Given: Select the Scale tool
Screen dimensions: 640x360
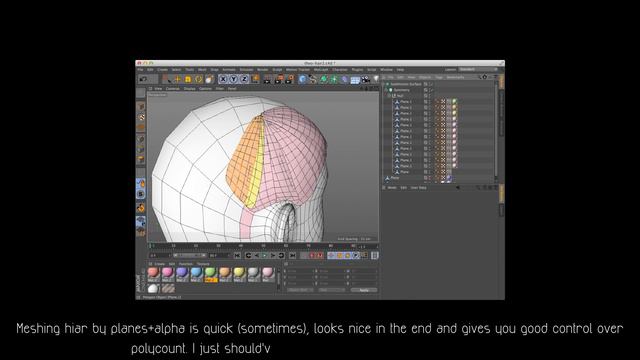Looking at the screenshot, I should point(188,79).
